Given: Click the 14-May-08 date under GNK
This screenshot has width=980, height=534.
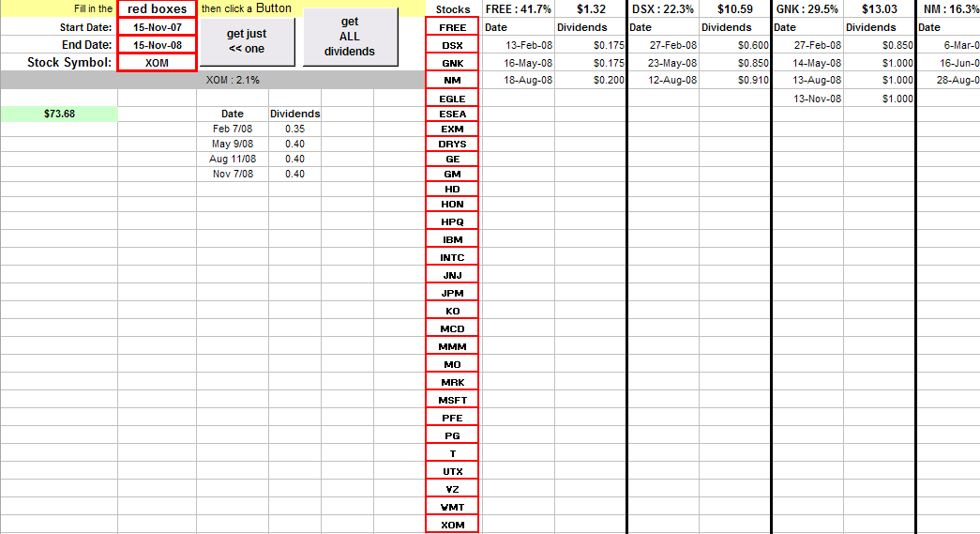Looking at the screenshot, I should [807, 63].
